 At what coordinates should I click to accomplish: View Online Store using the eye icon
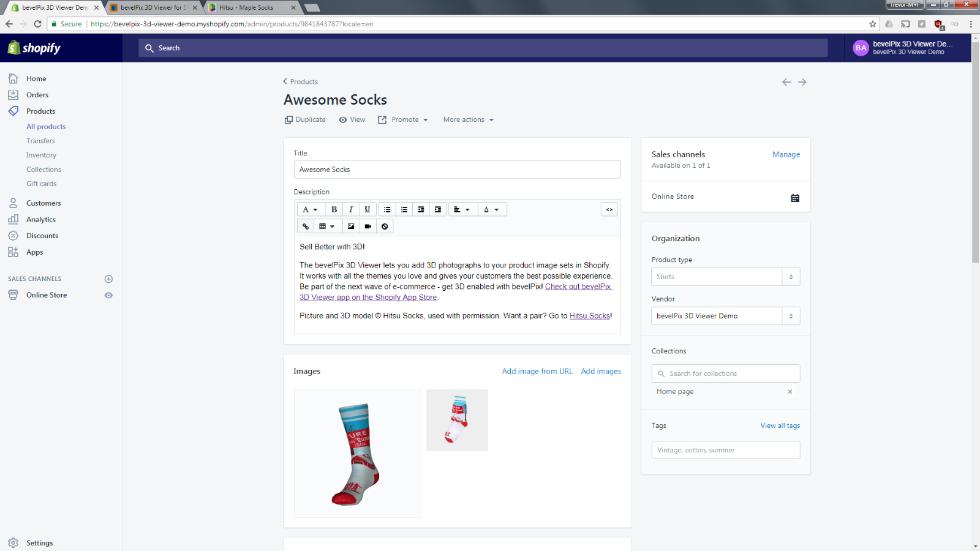pos(108,295)
